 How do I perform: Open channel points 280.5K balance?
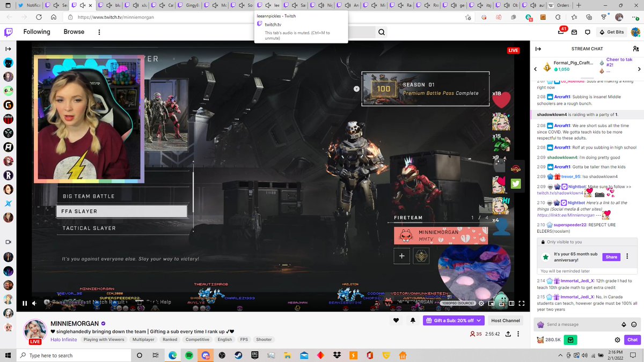coord(549,339)
